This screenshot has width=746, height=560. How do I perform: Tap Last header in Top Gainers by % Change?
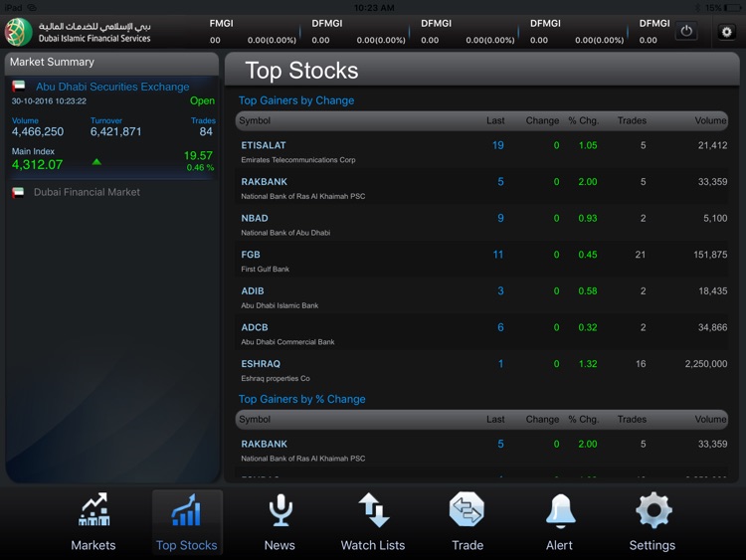point(495,419)
